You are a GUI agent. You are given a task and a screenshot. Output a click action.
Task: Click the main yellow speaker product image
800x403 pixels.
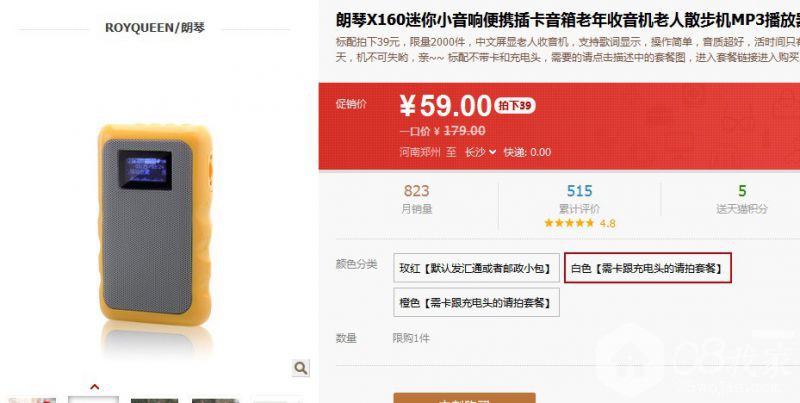coord(155,225)
